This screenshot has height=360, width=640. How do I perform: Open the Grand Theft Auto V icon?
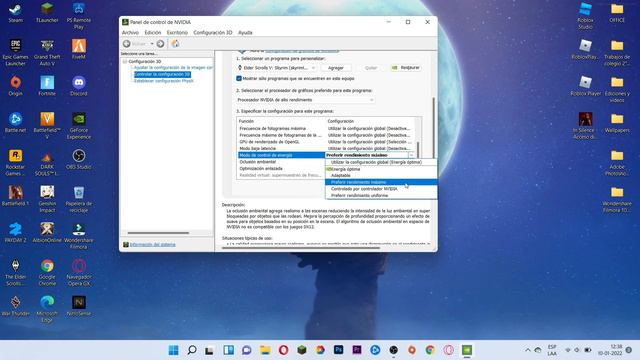47,52
